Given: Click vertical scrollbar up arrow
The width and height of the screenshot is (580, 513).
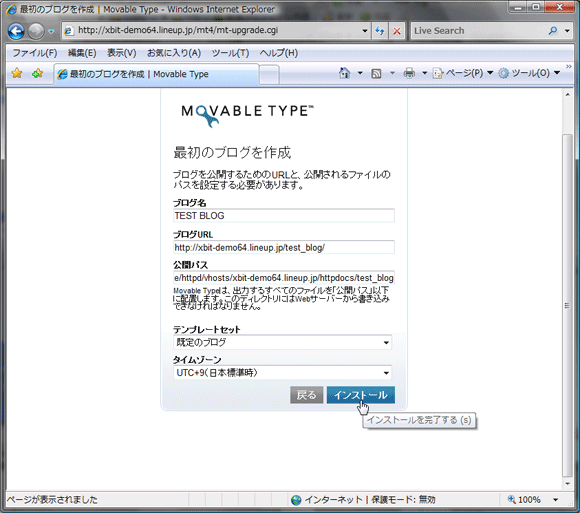Looking at the screenshot, I should tap(567, 95).
